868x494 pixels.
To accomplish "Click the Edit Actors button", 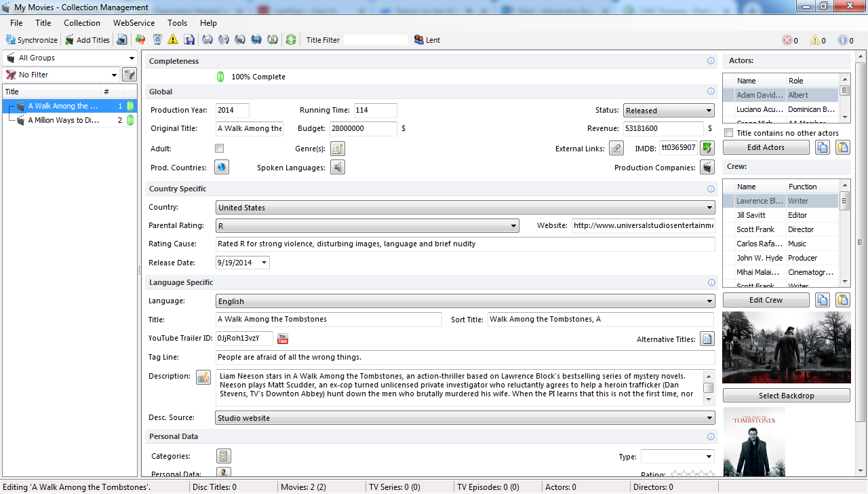I will click(x=766, y=147).
